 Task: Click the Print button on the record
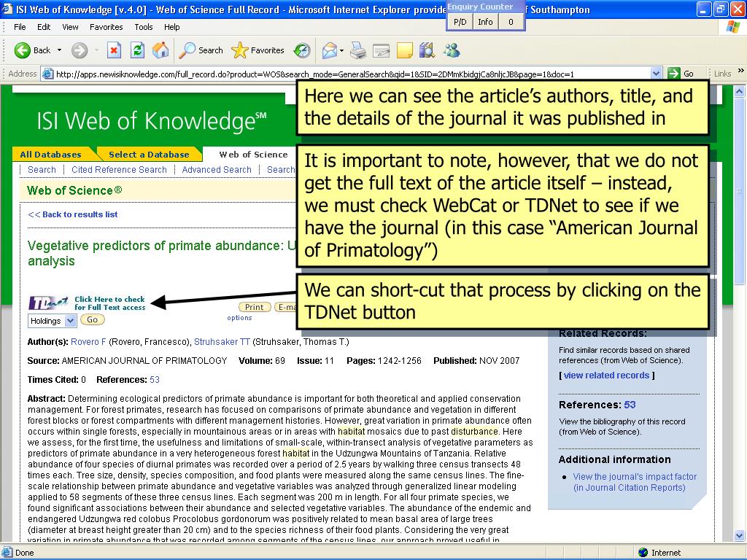point(255,307)
